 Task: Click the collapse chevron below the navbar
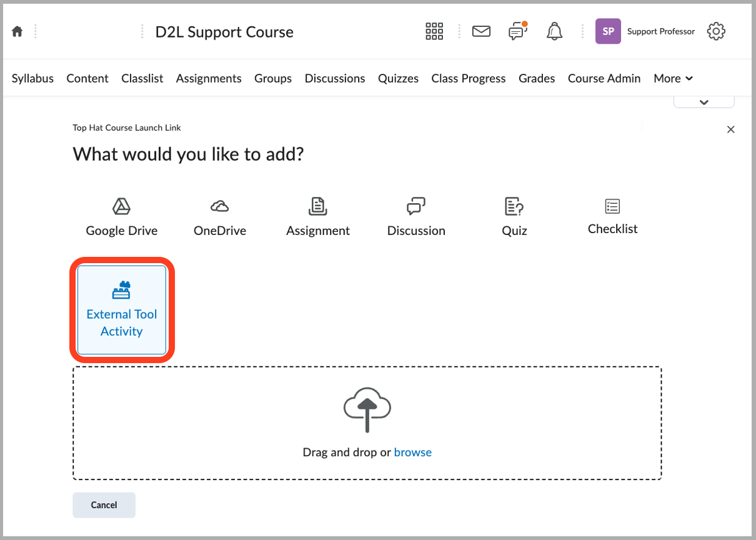pyautogui.click(x=704, y=101)
